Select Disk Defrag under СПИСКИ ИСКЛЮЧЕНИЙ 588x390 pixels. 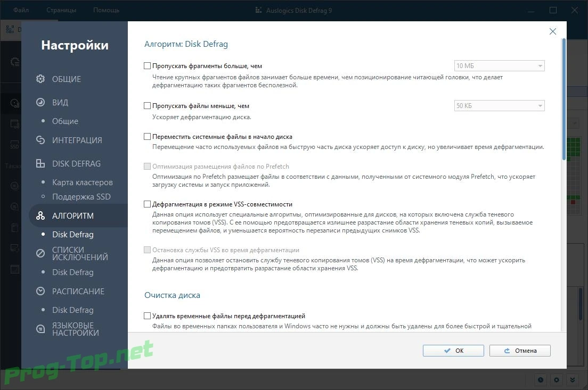tap(73, 272)
